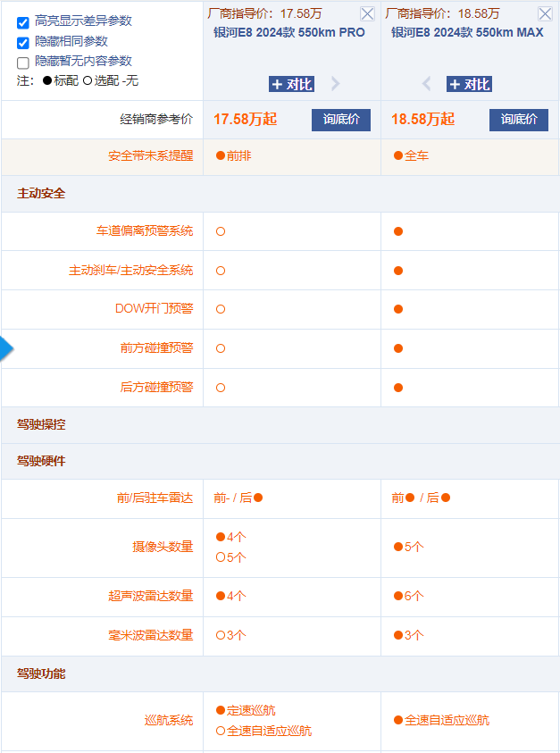Click PRO 前- / 后● parking radar value
The width and height of the screenshot is (560, 753).
tap(238, 498)
